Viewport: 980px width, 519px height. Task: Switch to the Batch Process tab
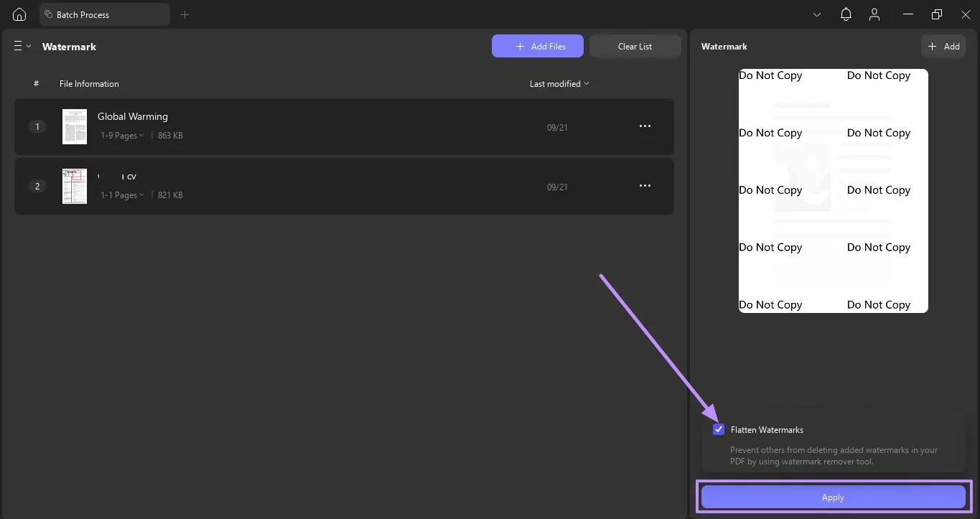104,14
